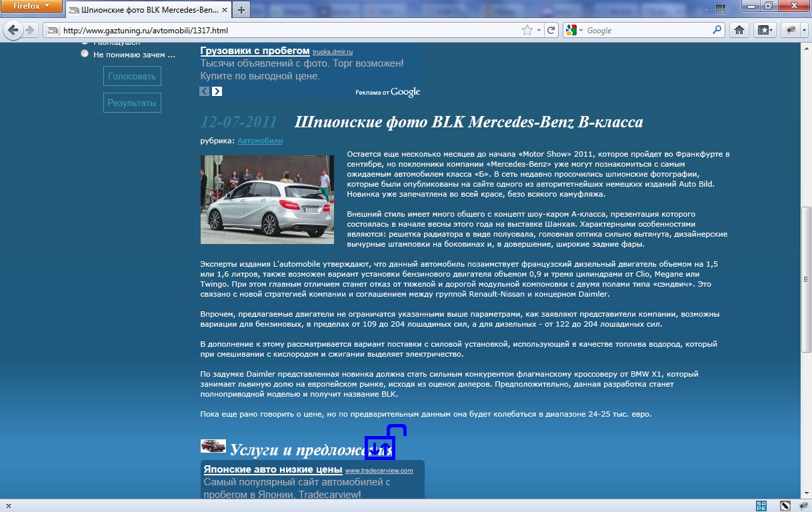The image size is (812, 512).
Task: Minimize the Firefox window
Action: click(x=750, y=5)
